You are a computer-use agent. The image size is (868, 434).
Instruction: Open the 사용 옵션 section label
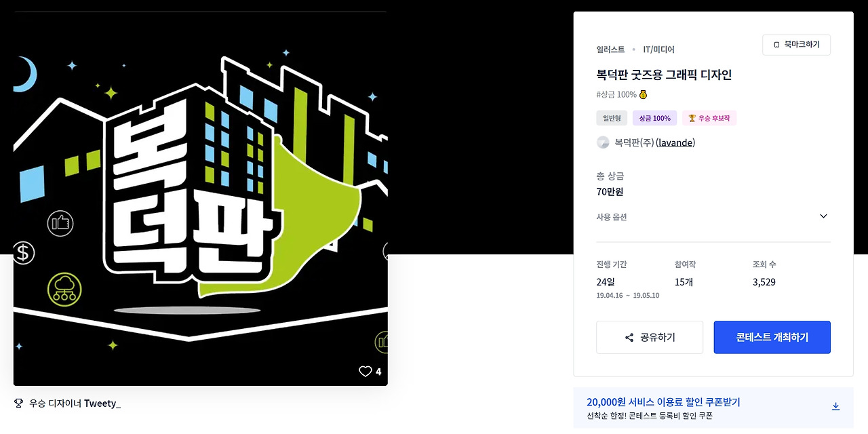click(612, 217)
